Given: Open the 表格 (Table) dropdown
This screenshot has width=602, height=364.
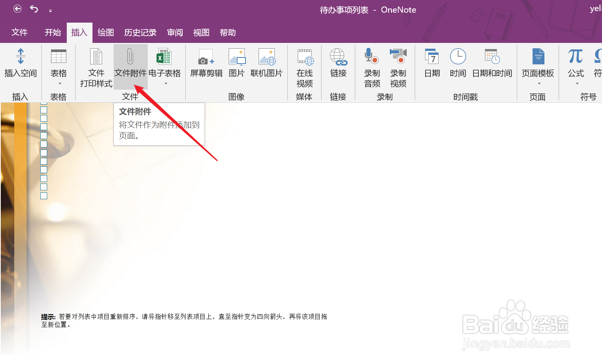Looking at the screenshot, I should coord(59,67).
